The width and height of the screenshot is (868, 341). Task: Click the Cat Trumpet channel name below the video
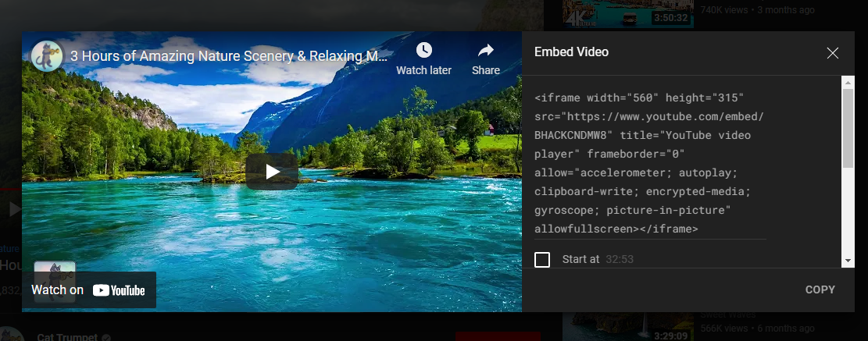67,336
